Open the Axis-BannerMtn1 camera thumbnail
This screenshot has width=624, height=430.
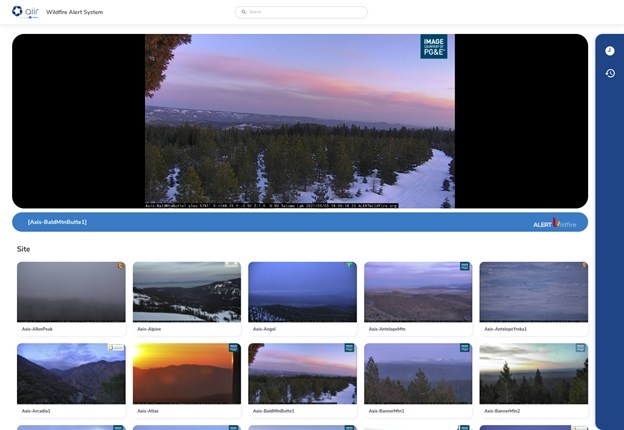pos(417,373)
